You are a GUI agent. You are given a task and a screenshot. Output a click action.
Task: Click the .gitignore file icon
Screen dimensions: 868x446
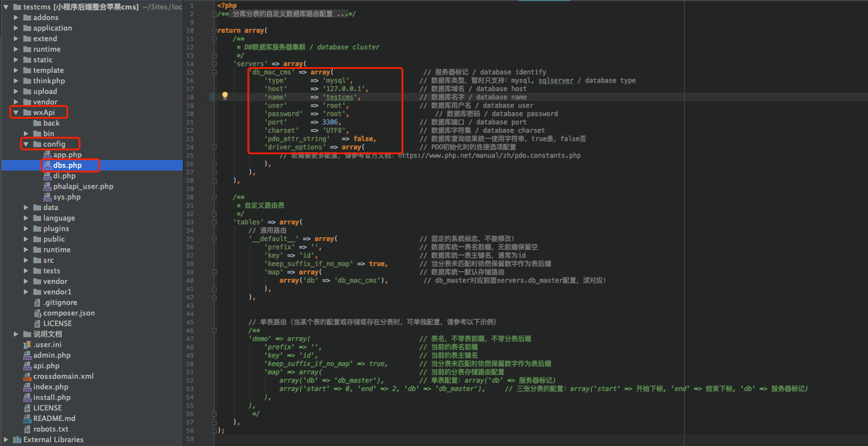[x=38, y=303]
